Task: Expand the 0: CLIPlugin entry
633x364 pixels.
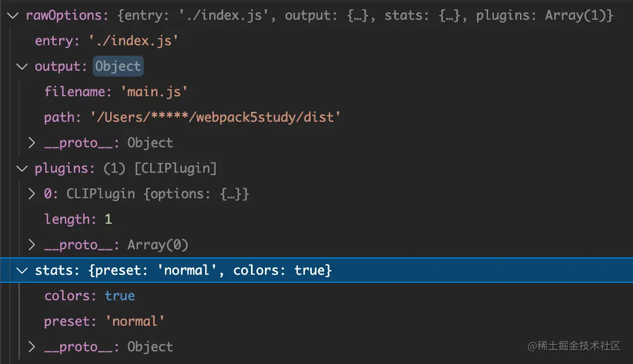Action: click(32, 194)
